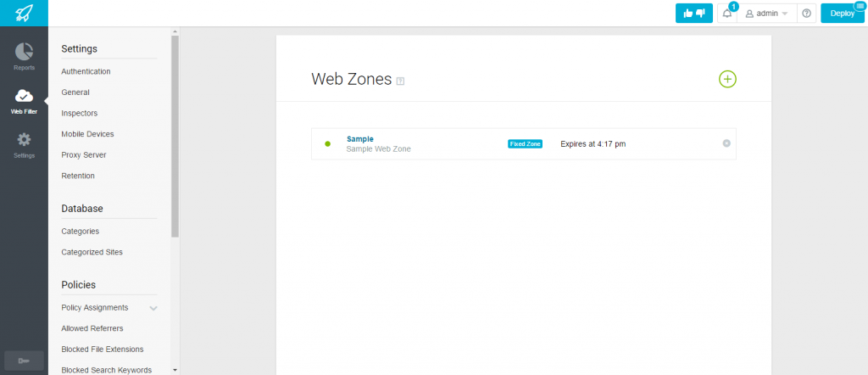
Task: Click the help question mark icon
Action: coord(806,14)
